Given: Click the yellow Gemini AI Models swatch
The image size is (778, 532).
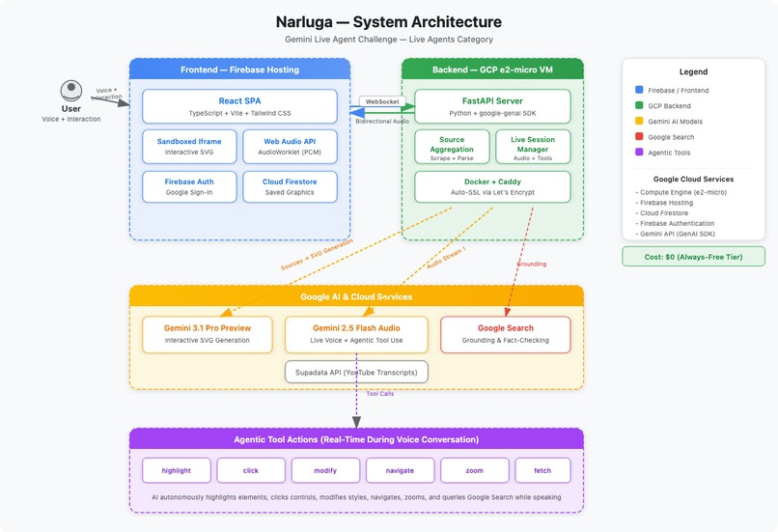Looking at the screenshot, I should [639, 121].
